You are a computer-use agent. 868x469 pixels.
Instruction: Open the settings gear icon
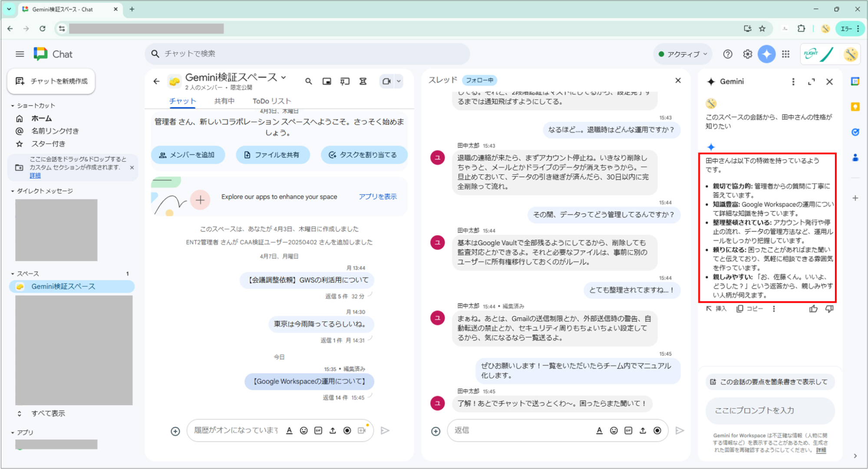pyautogui.click(x=747, y=54)
